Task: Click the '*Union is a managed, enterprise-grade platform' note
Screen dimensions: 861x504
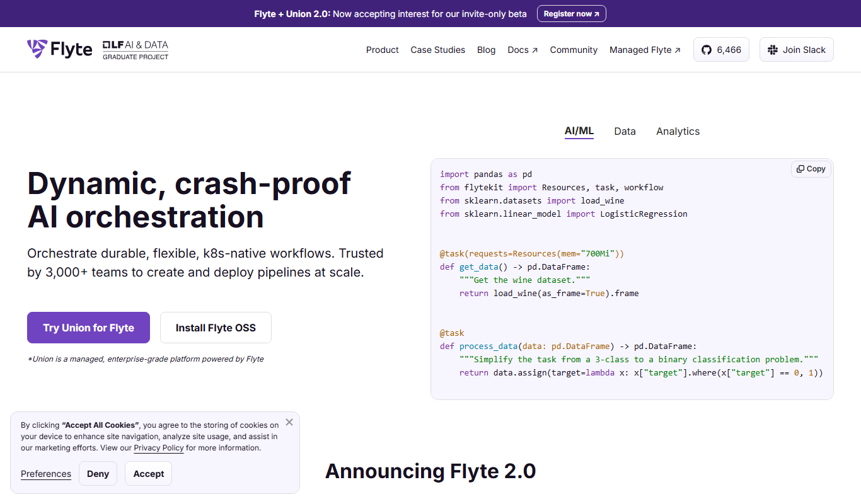Action: tap(146, 359)
